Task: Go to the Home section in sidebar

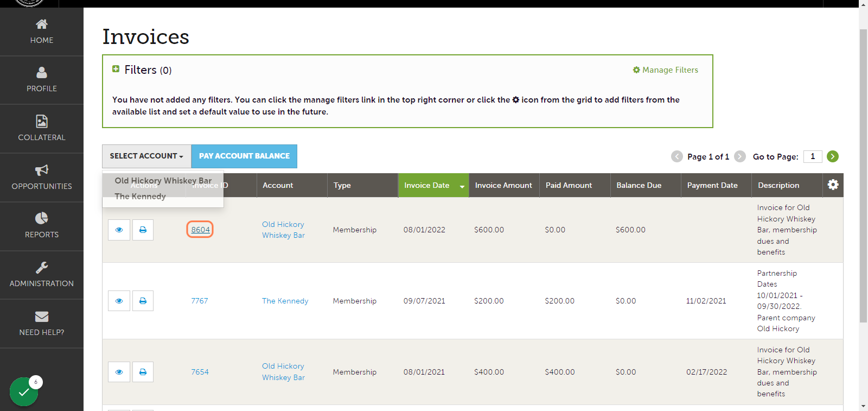Action: coord(42,31)
